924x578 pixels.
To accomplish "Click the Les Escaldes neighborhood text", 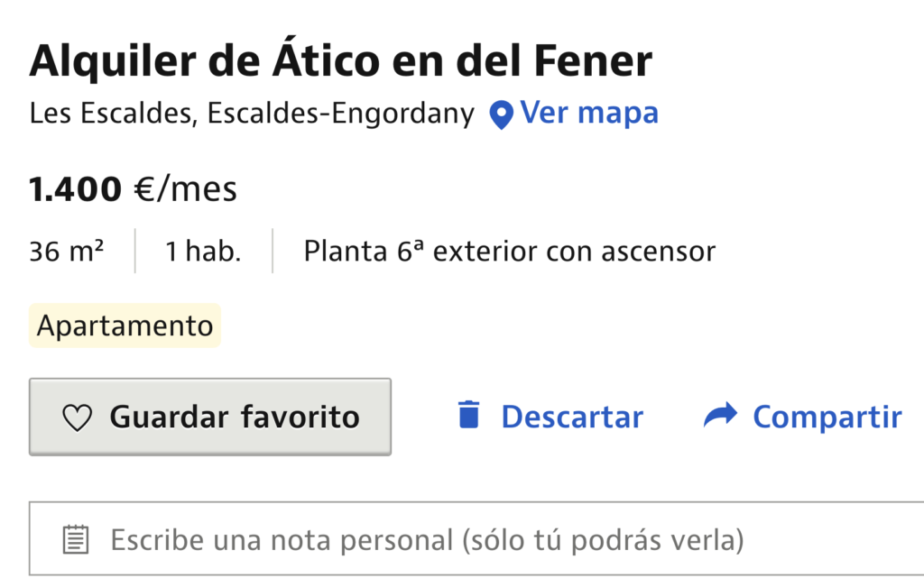I will pyautogui.click(x=109, y=115).
